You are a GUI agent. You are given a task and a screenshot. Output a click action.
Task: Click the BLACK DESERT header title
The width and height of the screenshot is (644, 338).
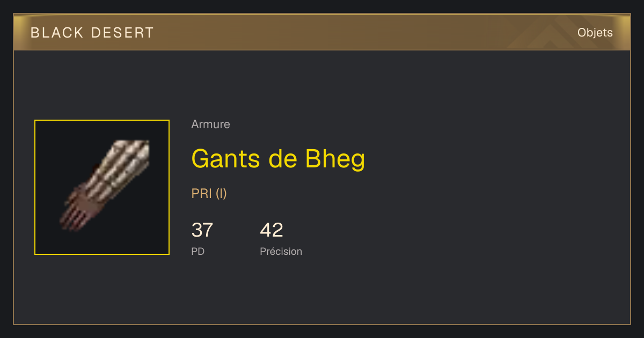coord(92,33)
